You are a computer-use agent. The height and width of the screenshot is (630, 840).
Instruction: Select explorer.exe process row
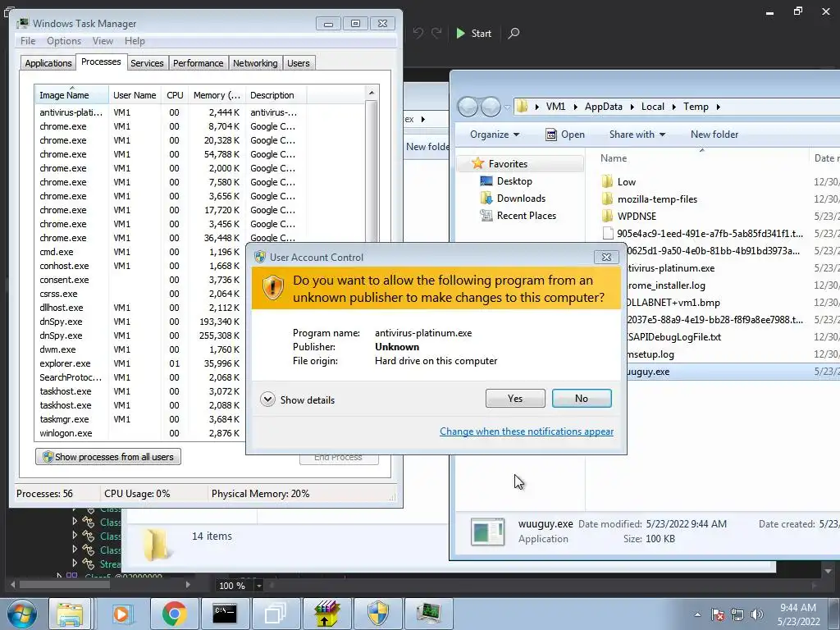coord(139,363)
